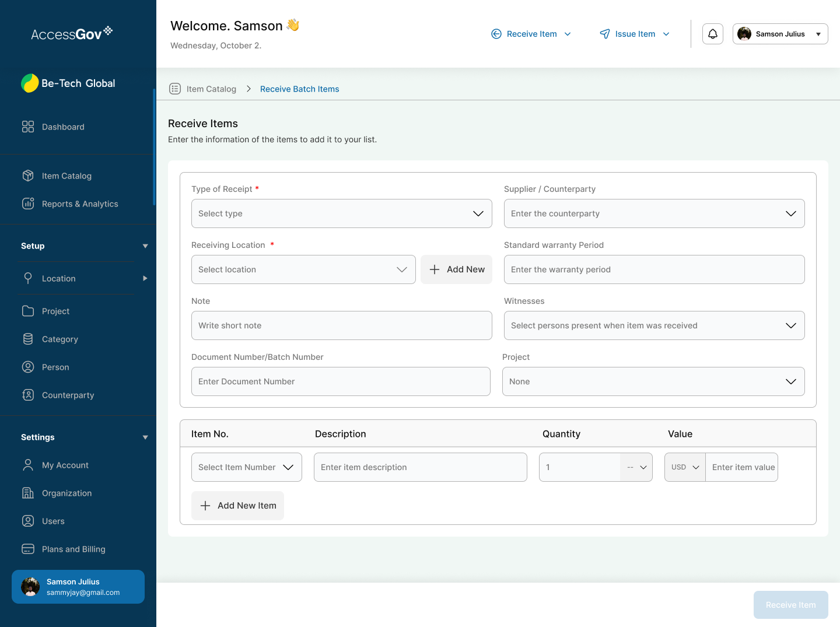The height and width of the screenshot is (627, 840).
Task: Expand the Location submenu arrow
Action: [145, 278]
